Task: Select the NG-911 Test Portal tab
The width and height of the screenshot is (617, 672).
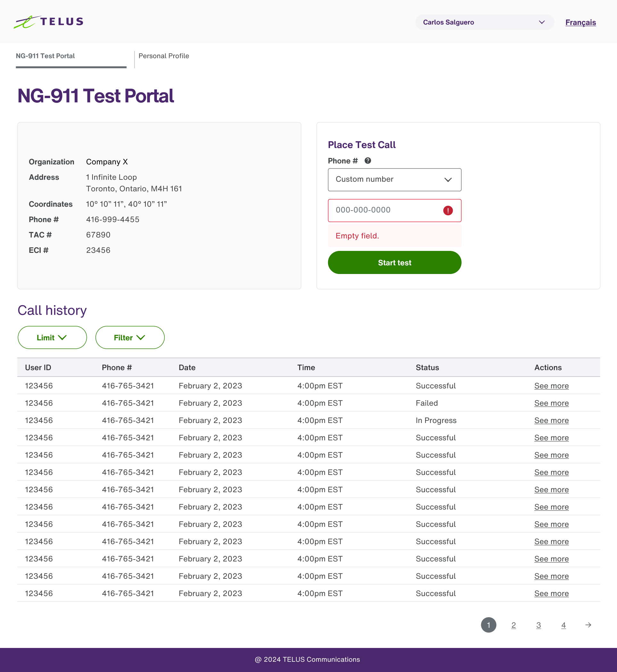Action: pos(45,56)
